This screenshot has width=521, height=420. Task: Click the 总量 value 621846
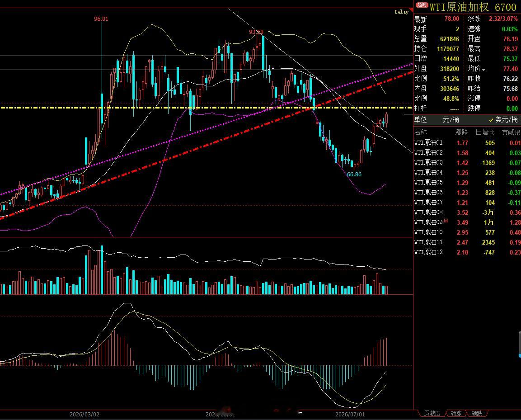point(450,39)
